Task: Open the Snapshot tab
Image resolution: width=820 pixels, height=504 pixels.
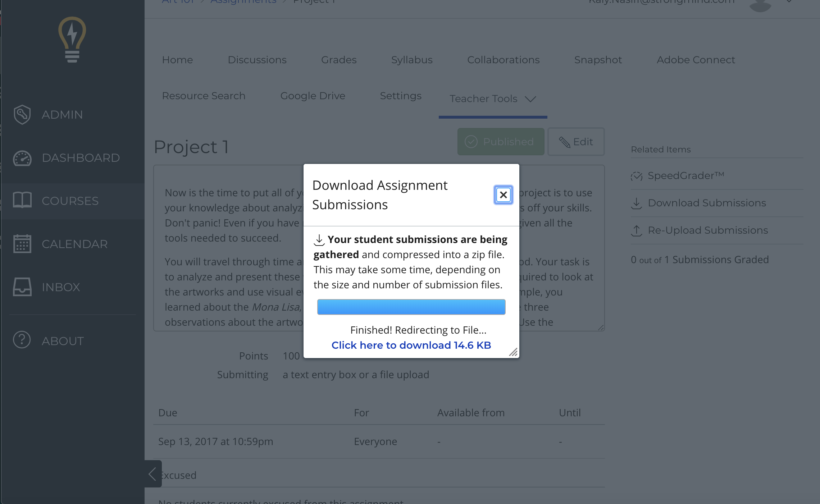Action: (x=598, y=60)
